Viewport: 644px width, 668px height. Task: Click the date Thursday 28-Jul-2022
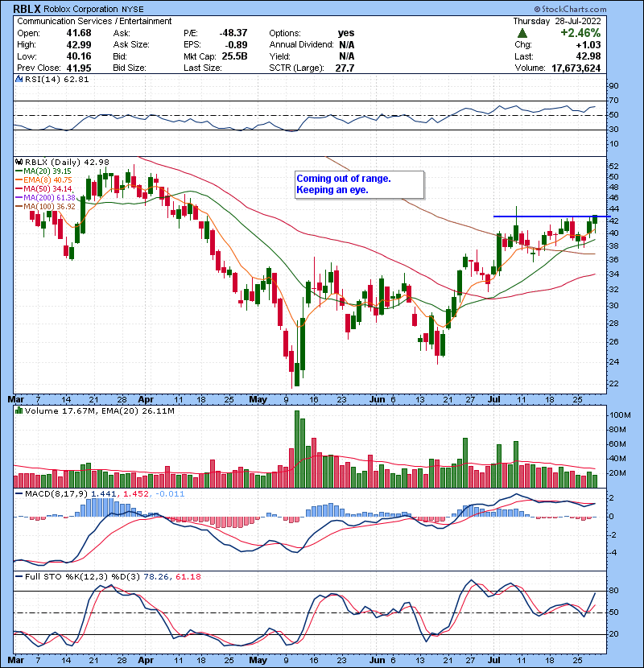[x=556, y=21]
